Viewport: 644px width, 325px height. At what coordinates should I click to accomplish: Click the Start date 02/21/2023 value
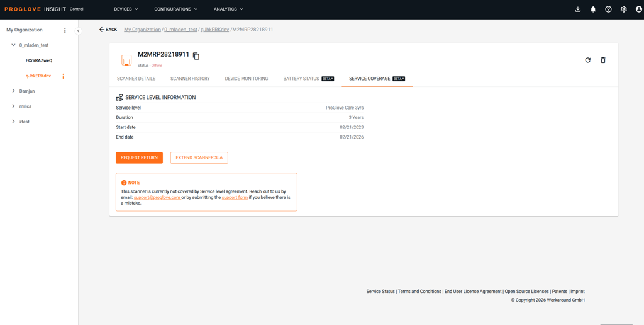pyautogui.click(x=352, y=127)
